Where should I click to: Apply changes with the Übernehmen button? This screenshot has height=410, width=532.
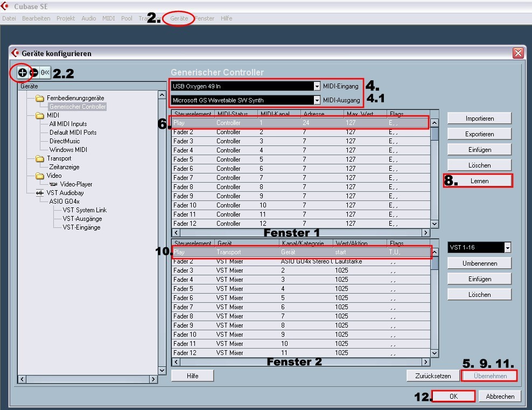click(x=490, y=376)
